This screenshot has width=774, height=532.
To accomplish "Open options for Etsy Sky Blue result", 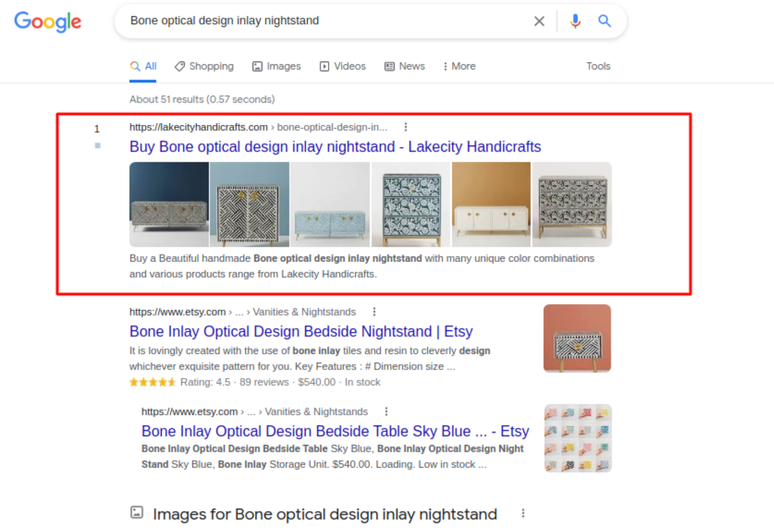I will [x=386, y=412].
